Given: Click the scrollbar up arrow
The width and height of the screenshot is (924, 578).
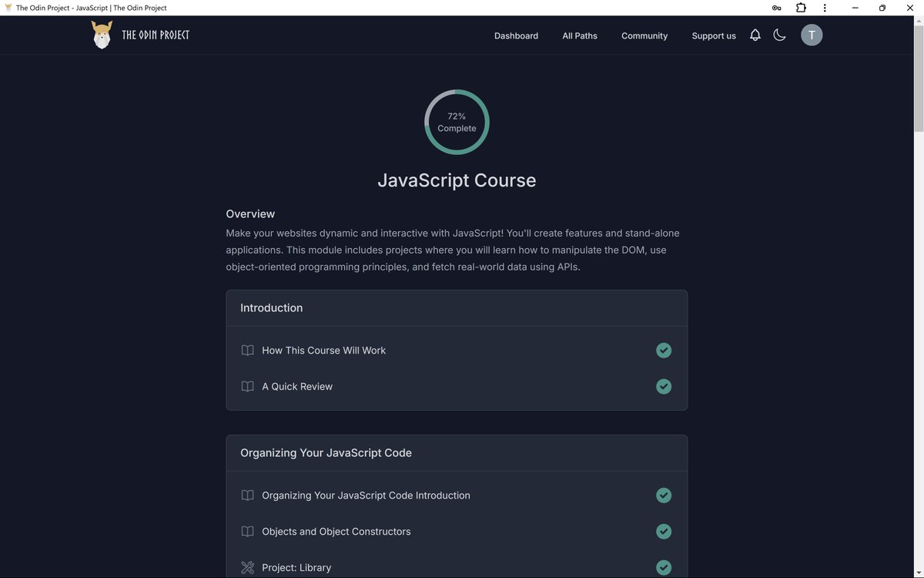Looking at the screenshot, I should click(x=918, y=21).
